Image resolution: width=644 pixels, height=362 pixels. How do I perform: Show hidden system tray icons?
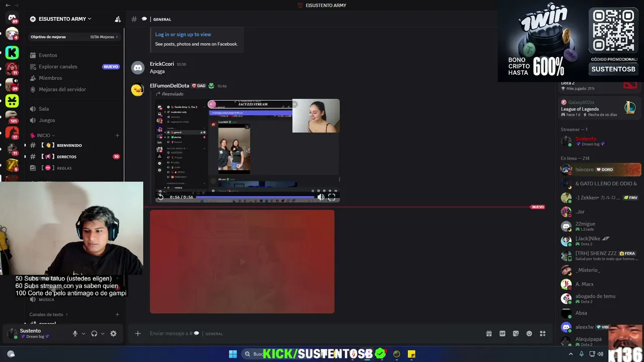coord(571,354)
